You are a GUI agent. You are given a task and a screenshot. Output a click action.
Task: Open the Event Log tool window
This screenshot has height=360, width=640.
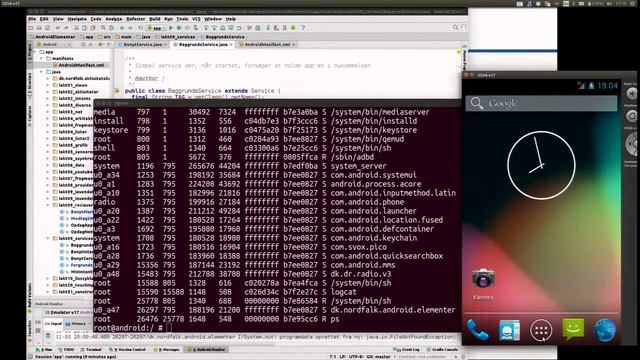pyautogui.click(x=408, y=350)
